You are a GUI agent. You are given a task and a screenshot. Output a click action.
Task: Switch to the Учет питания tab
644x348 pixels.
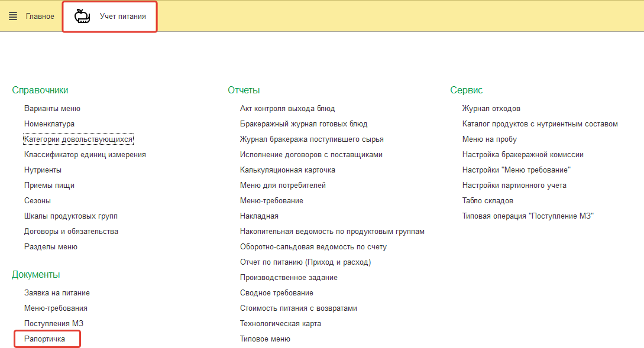pos(122,16)
